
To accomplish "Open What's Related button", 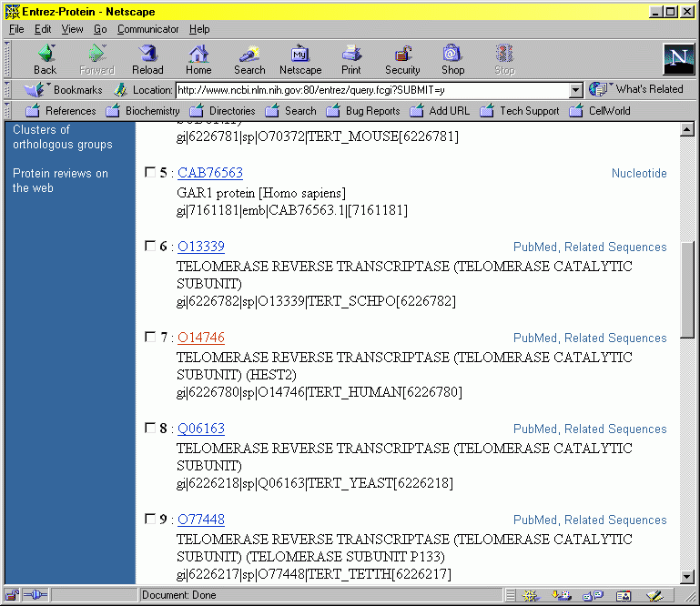I will tap(635, 89).
